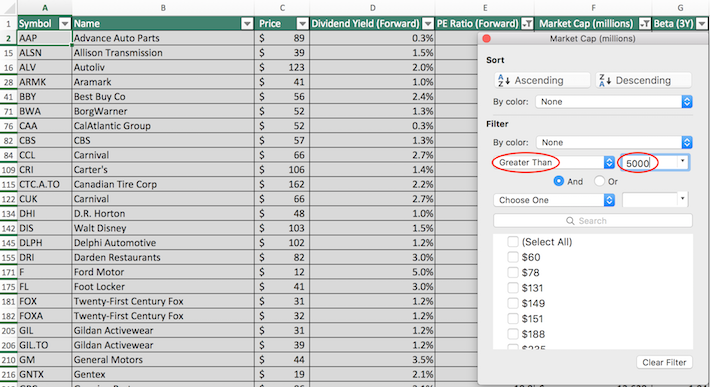The image size is (710, 387).
Task: Check the (Select All) checkbox
Action: pyautogui.click(x=513, y=242)
